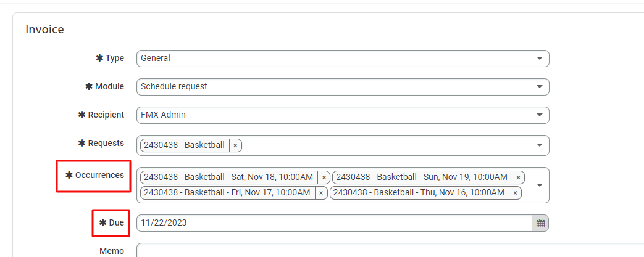Click the Due date input field

point(333,223)
